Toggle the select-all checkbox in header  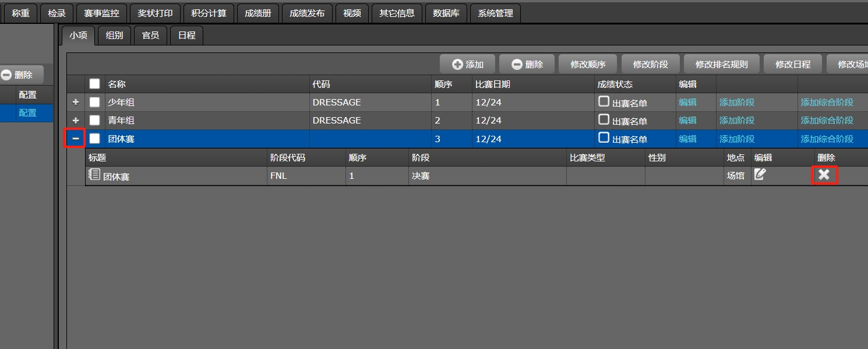click(x=94, y=84)
